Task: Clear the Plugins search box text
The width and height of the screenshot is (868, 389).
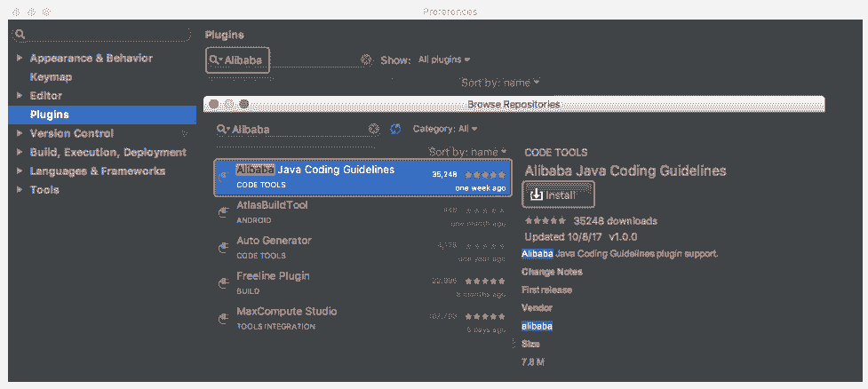Action: pos(366,60)
